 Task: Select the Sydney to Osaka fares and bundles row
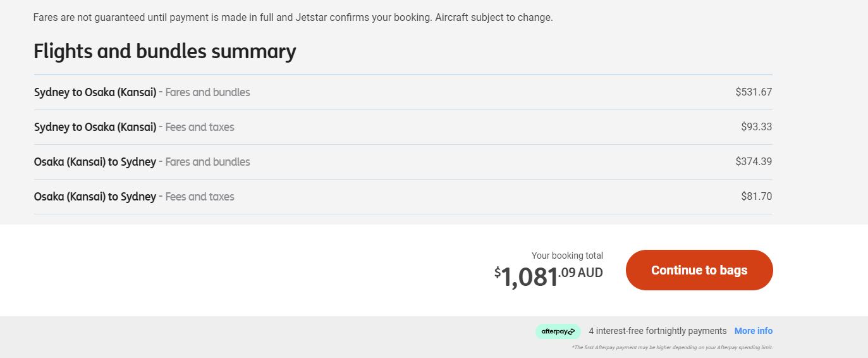(x=403, y=92)
